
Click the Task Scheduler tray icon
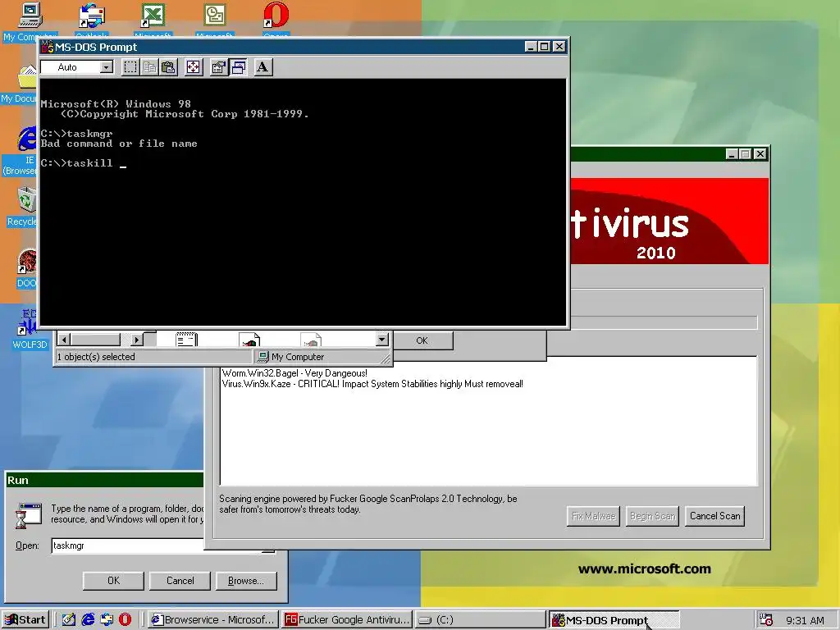[766, 620]
